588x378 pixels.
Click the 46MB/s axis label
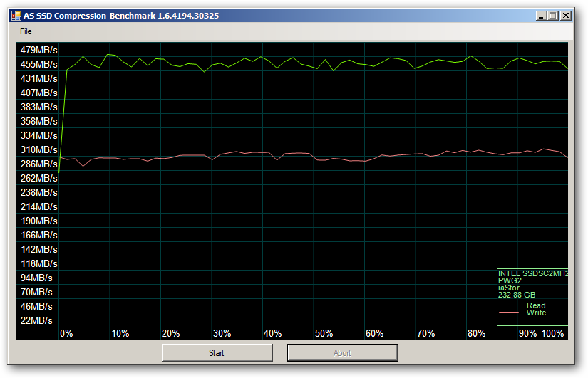pyautogui.click(x=36, y=306)
